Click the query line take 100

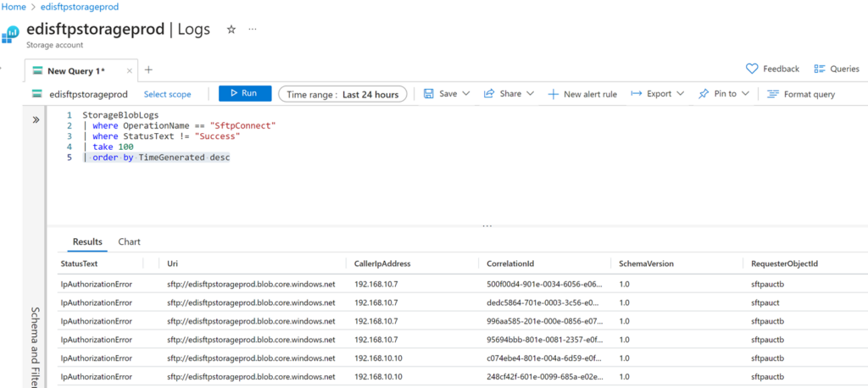point(108,147)
